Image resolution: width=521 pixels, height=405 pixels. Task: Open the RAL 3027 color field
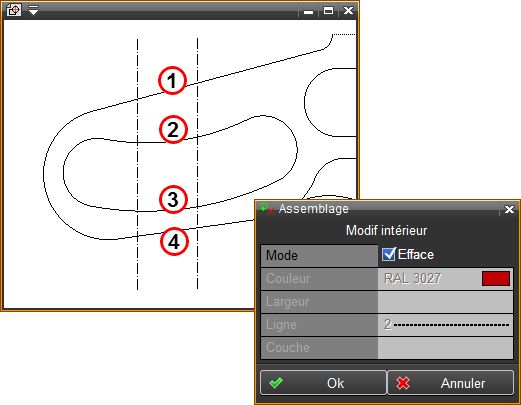[445, 278]
